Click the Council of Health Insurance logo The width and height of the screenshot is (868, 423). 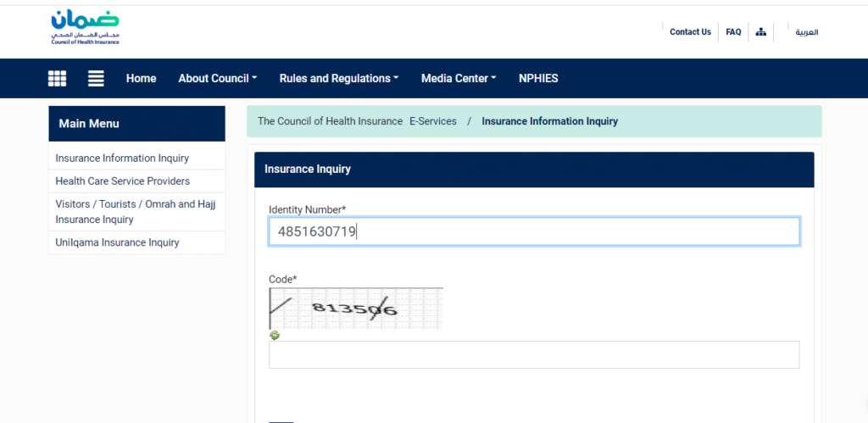point(85,28)
